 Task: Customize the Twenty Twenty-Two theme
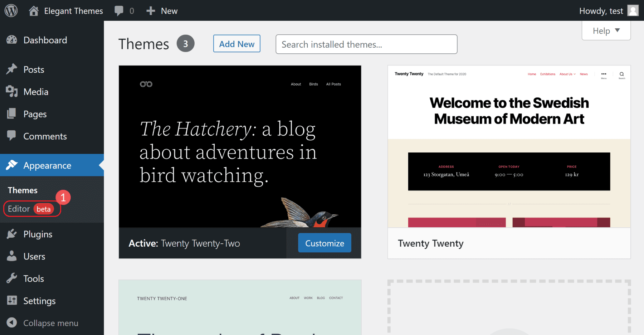click(x=324, y=243)
